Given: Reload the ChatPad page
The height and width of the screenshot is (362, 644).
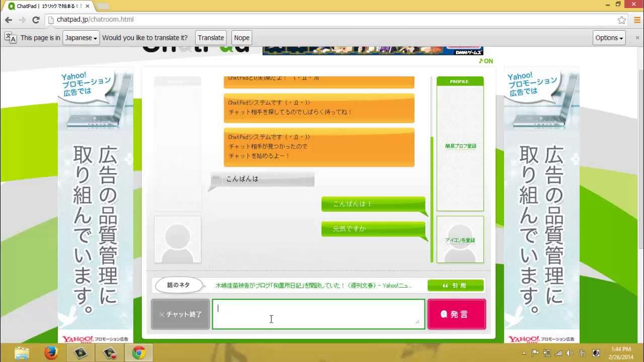Looking at the screenshot, I should [36, 20].
